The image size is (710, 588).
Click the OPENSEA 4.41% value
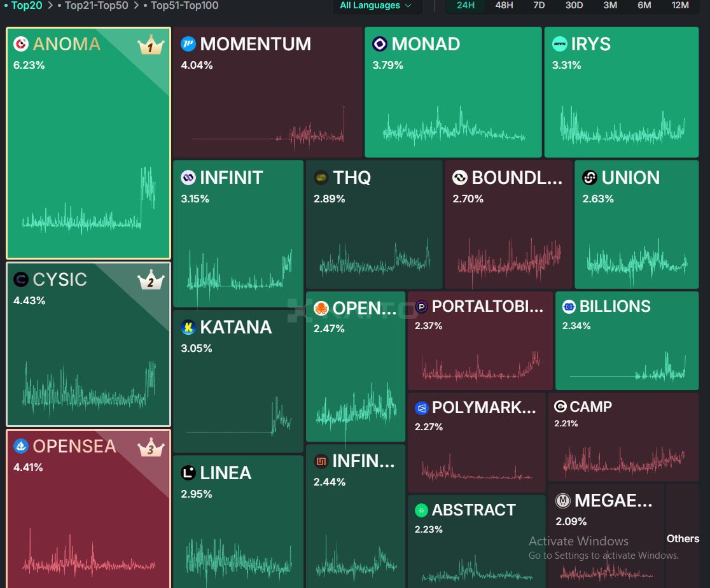[28, 468]
